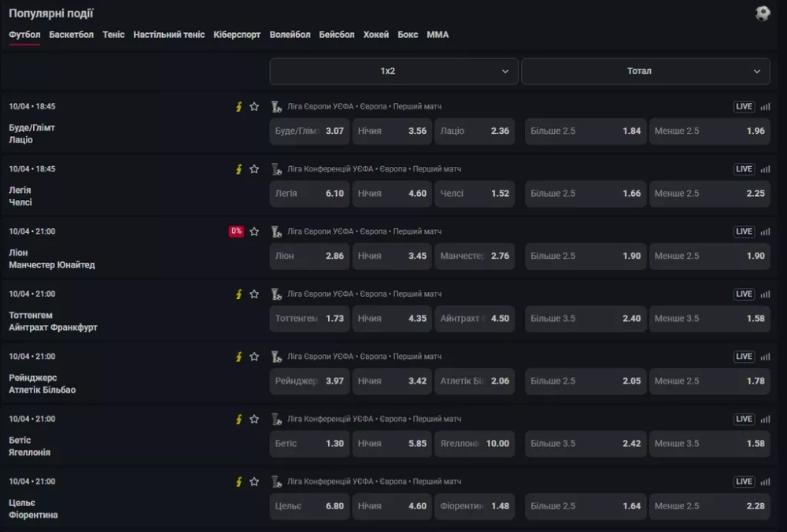Bet on Буде/Глімт win at 3.07

click(309, 131)
